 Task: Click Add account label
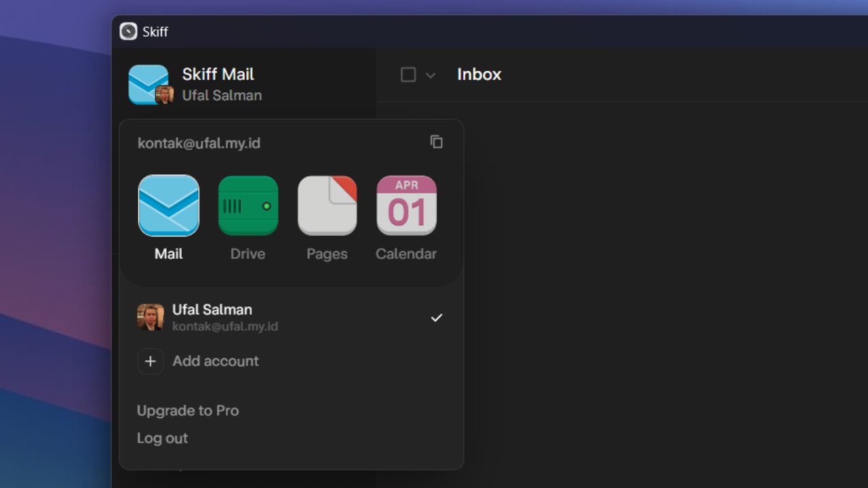(x=216, y=361)
